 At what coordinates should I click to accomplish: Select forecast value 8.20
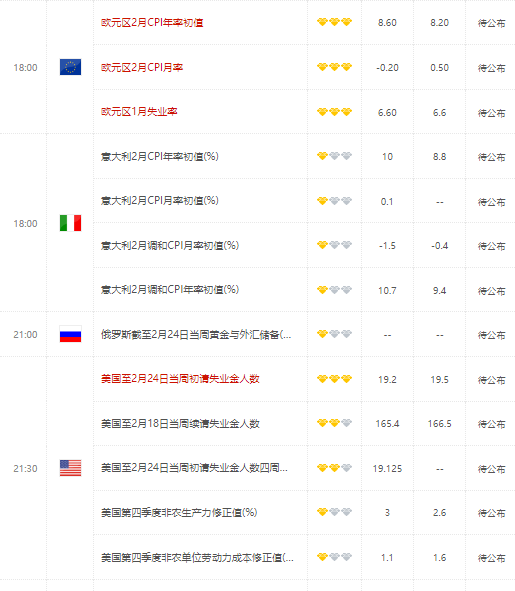(440, 23)
